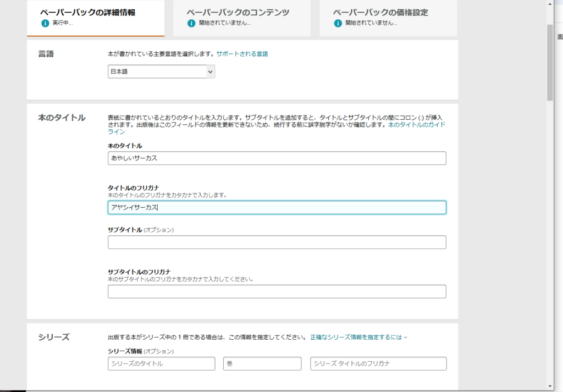Open the ペーパーバックの詳細情報 tab

[96, 18]
